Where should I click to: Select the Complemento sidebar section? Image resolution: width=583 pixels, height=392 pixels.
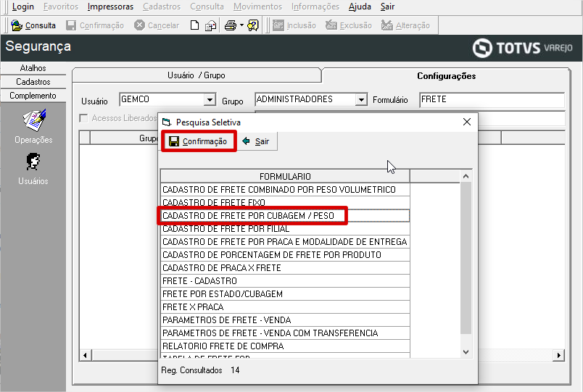(x=33, y=96)
